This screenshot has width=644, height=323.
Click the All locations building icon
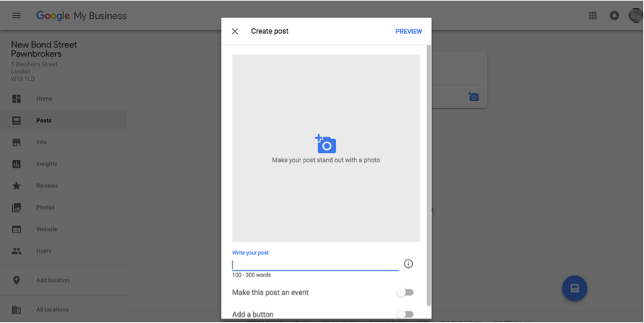17,309
